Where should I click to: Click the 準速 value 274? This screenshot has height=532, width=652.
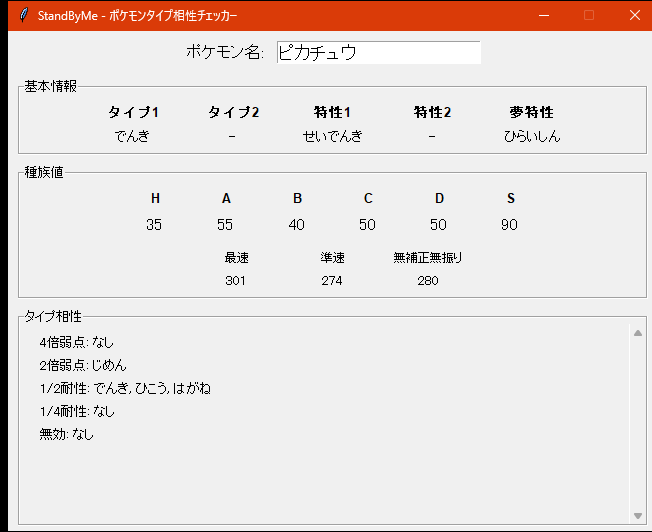tap(332, 281)
